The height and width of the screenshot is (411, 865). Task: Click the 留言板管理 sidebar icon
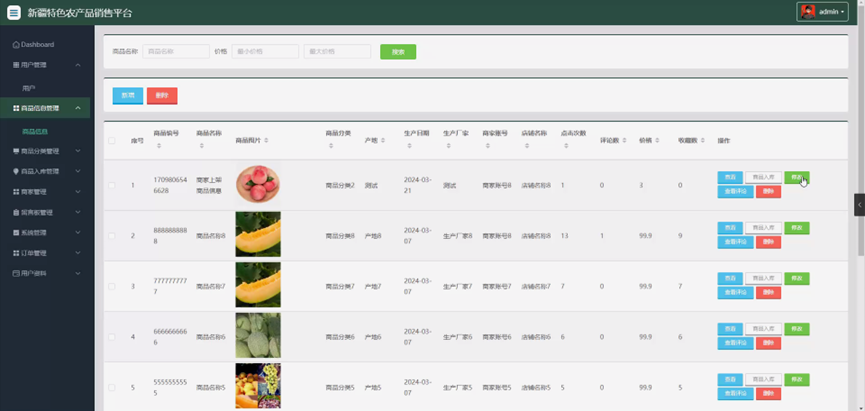tap(16, 212)
